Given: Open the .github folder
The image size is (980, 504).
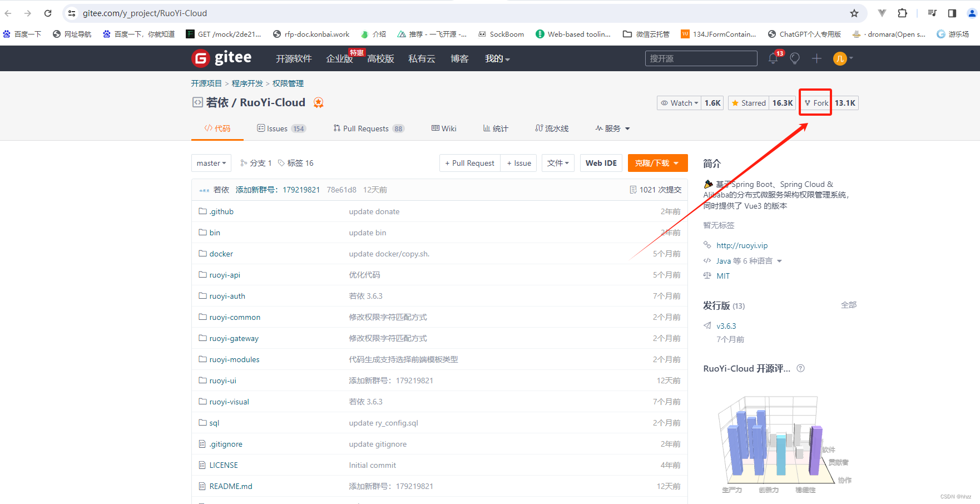Looking at the screenshot, I should [x=221, y=211].
